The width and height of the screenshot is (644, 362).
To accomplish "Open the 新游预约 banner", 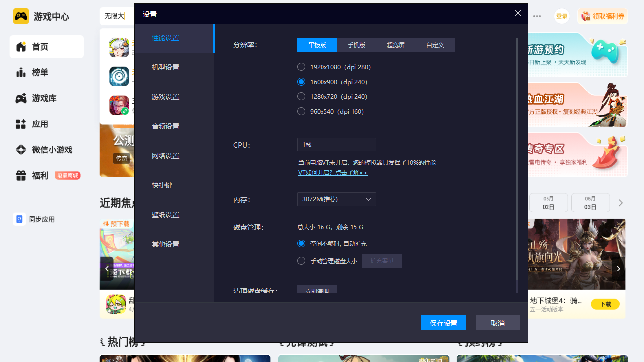I will (x=578, y=55).
